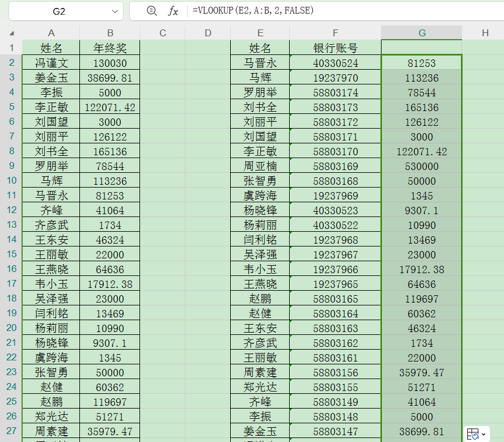Click cell 闫利铭 in column E
The image size is (504, 442).
pyautogui.click(x=260, y=240)
